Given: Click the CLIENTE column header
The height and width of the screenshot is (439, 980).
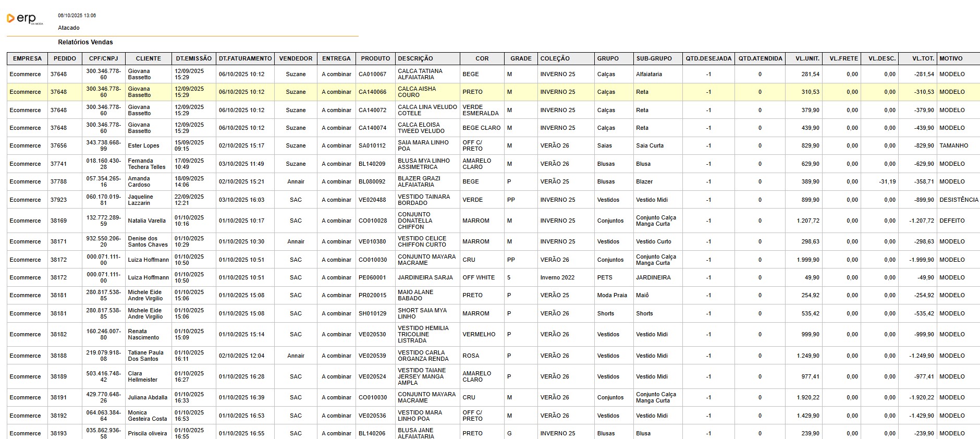Looking at the screenshot, I should click(x=148, y=59).
